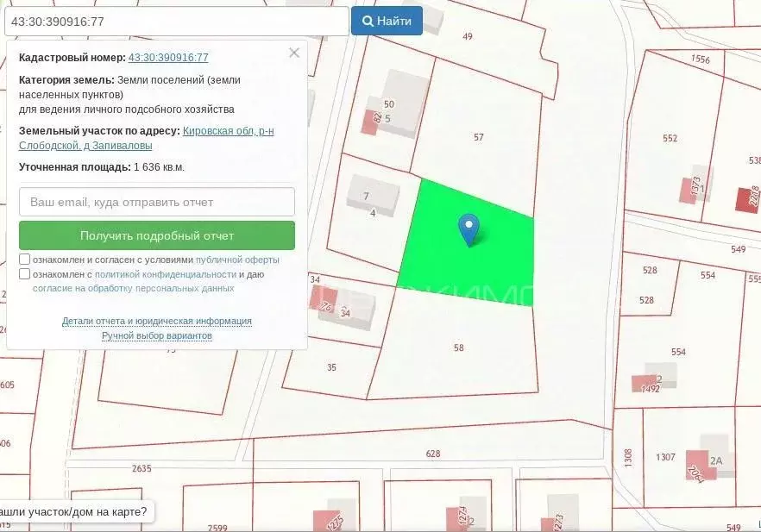Viewport: 761px width, 532px height.
Task: Check the публичной оферты agreement checkbox
Action: [x=25, y=260]
